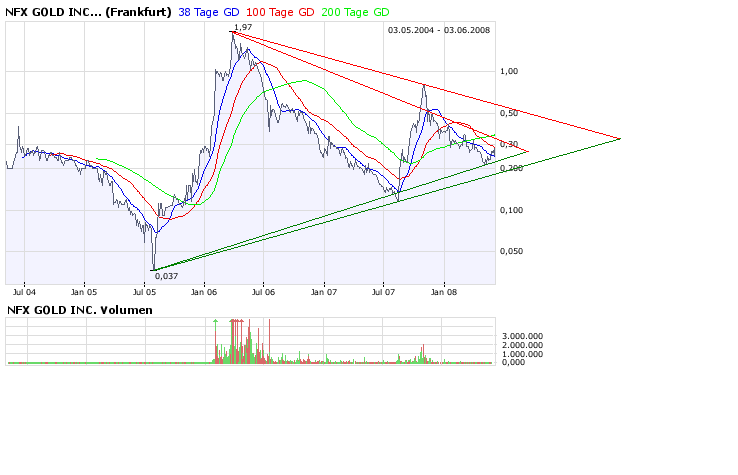Click the NFX GOLD INC. Volumen heading
This screenshot has height=475, width=738.
80,310
